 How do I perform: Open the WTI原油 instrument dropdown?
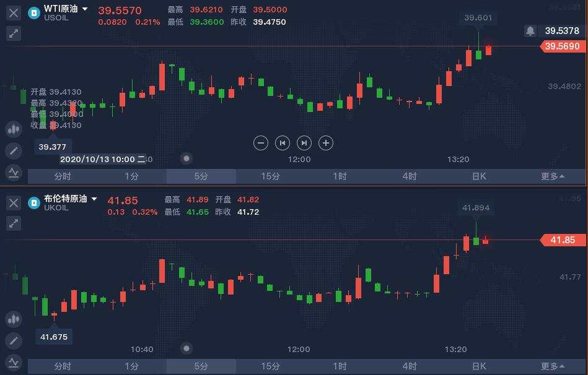[85, 9]
